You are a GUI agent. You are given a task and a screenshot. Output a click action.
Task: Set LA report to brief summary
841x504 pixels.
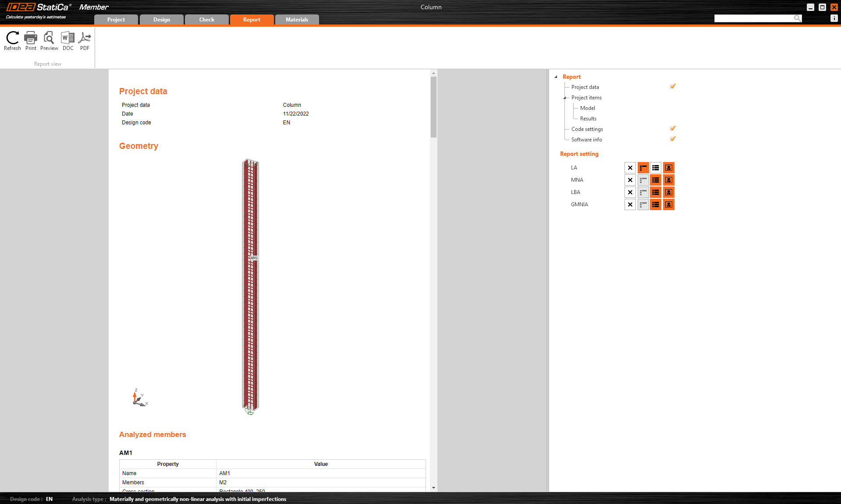[643, 168]
